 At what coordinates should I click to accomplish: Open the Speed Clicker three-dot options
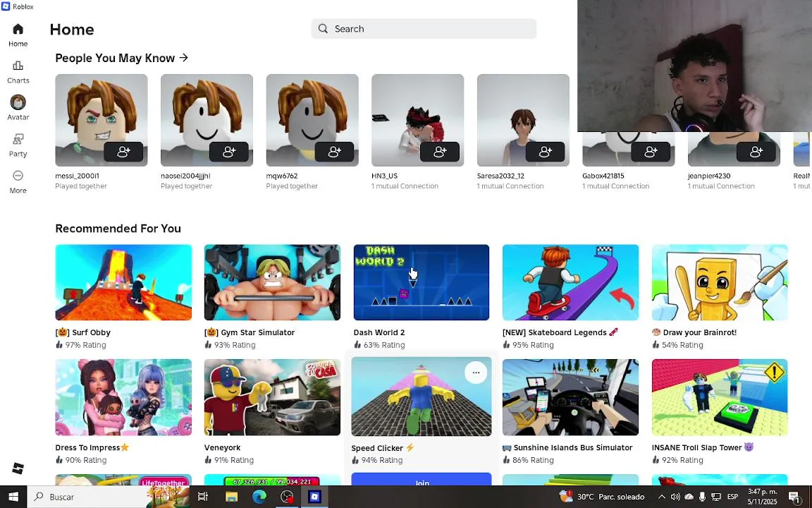pos(476,373)
